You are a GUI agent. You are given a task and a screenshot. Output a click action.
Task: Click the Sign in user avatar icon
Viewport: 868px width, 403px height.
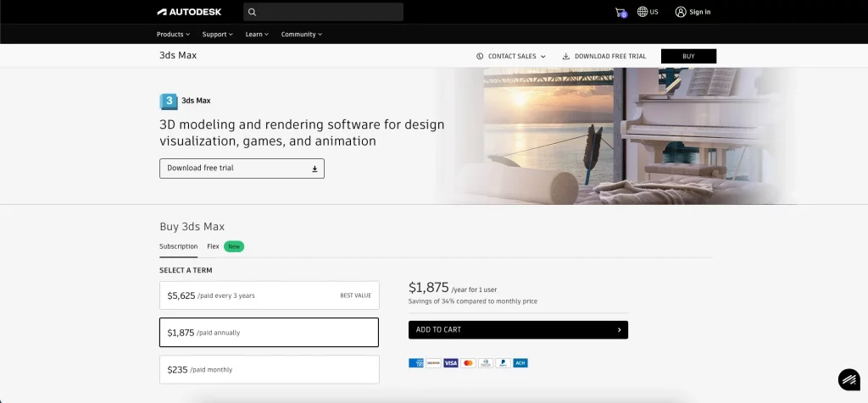click(681, 12)
